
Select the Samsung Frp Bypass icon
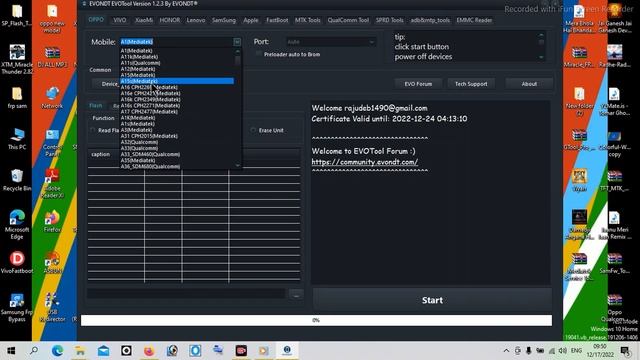tap(17, 307)
